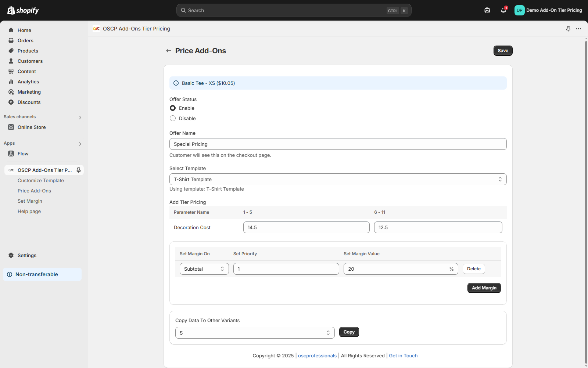This screenshot has width=588, height=368.
Task: Unpin OSCP Add-Ons Tier Pricing in the sidebar
Action: pyautogui.click(x=79, y=170)
